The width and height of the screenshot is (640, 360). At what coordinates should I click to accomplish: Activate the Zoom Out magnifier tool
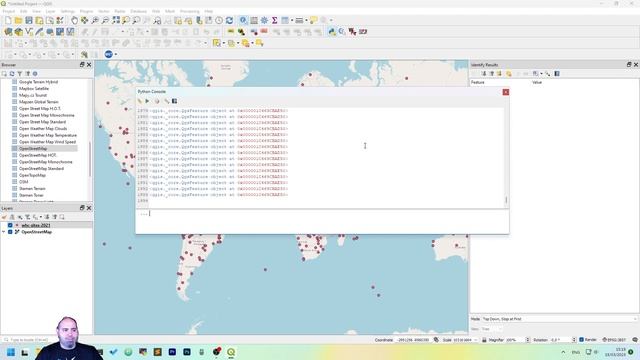105,20
